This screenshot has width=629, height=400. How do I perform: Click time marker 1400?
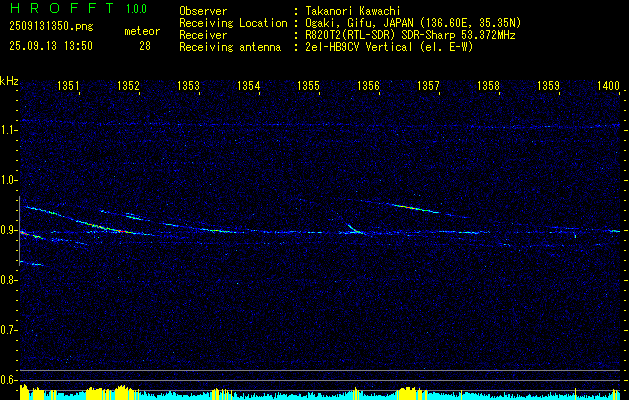click(609, 85)
